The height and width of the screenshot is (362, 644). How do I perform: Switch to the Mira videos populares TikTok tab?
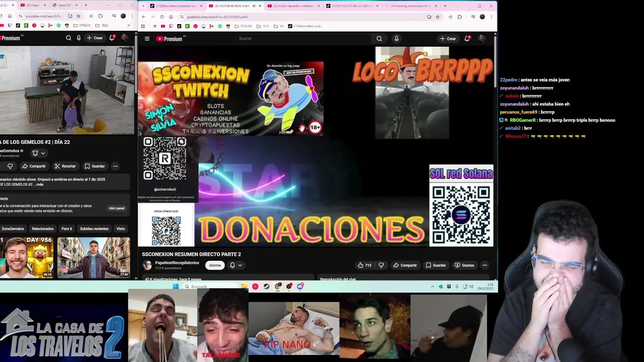[176, 6]
